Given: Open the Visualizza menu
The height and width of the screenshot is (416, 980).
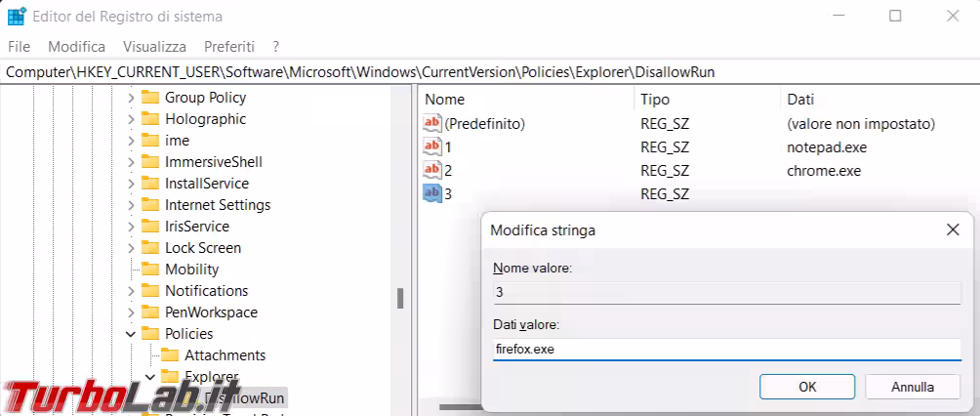Looking at the screenshot, I should [154, 46].
